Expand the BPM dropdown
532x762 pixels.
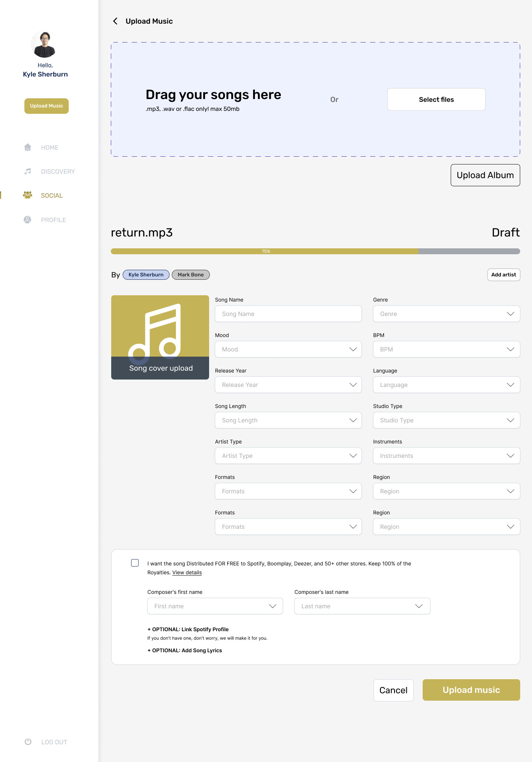click(x=446, y=349)
